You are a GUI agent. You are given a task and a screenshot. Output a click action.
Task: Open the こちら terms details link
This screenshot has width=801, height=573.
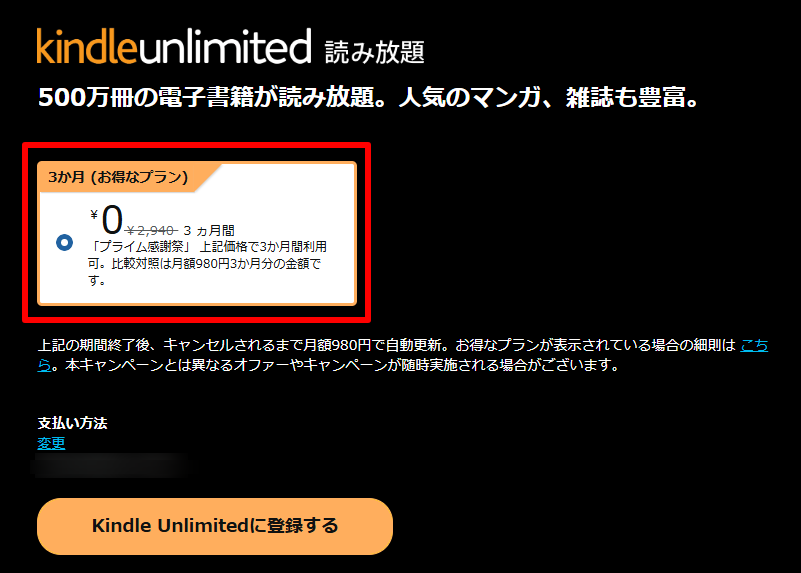point(755,345)
